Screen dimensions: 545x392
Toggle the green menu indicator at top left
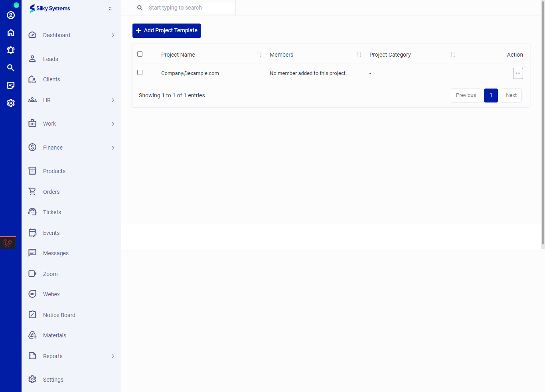coord(16,6)
